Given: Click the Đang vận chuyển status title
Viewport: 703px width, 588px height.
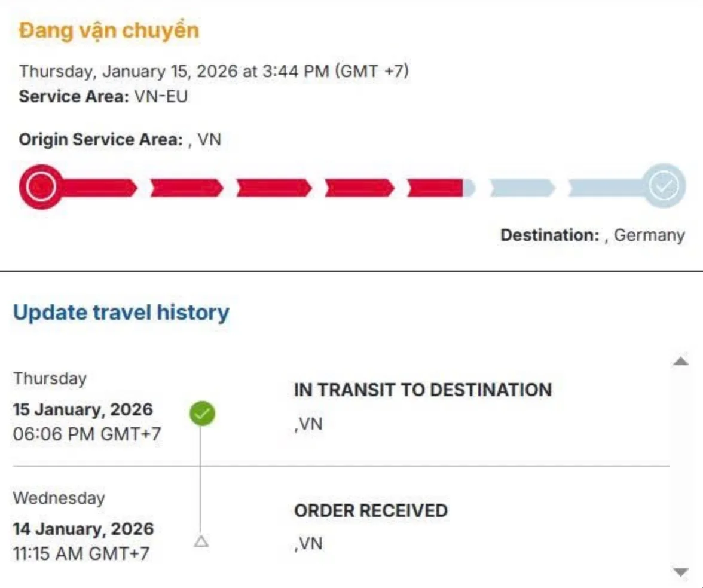Looking at the screenshot, I should point(109,30).
